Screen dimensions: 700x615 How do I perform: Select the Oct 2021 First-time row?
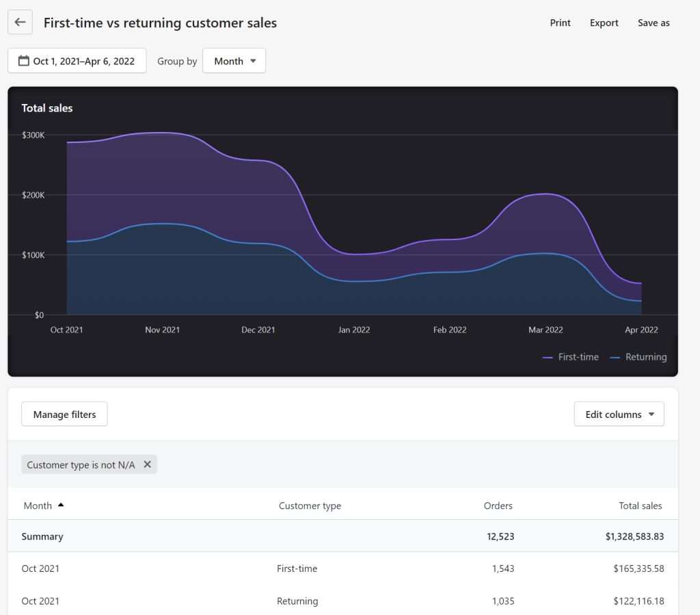[x=342, y=568]
